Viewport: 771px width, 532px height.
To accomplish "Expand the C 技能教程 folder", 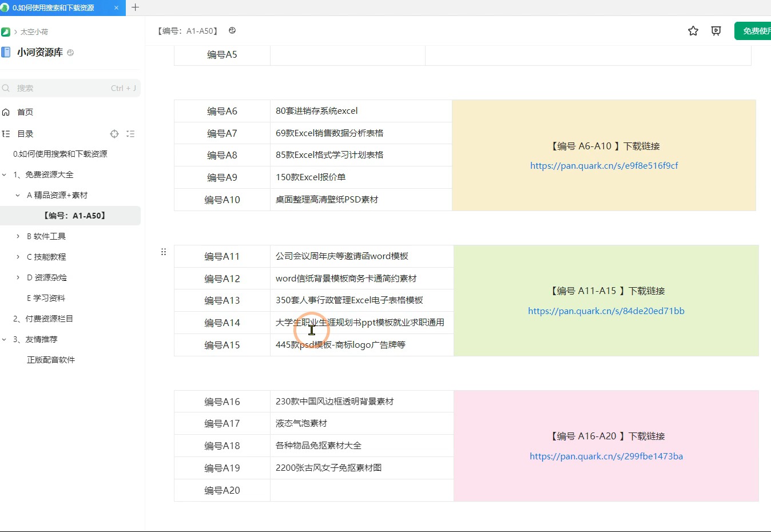I will (x=18, y=257).
